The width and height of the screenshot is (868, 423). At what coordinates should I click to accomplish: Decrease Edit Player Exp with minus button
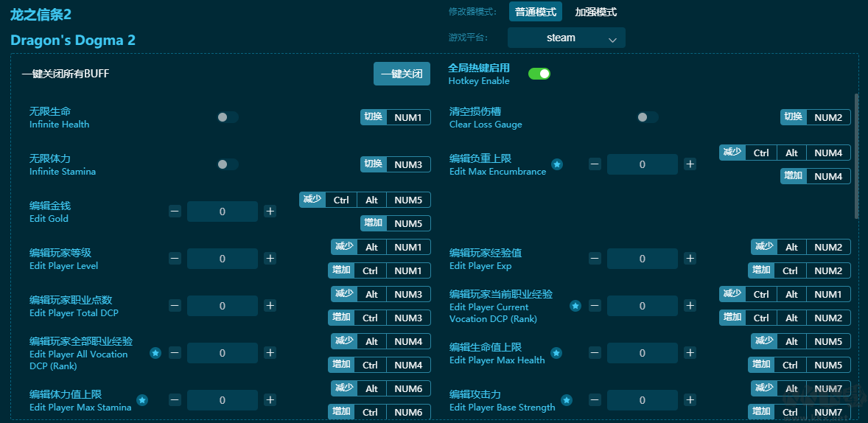(595, 259)
